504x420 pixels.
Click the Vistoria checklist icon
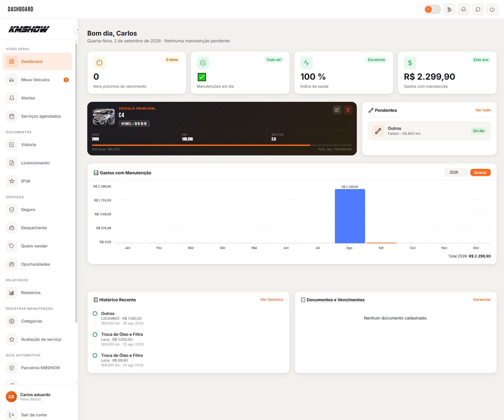coord(12,145)
